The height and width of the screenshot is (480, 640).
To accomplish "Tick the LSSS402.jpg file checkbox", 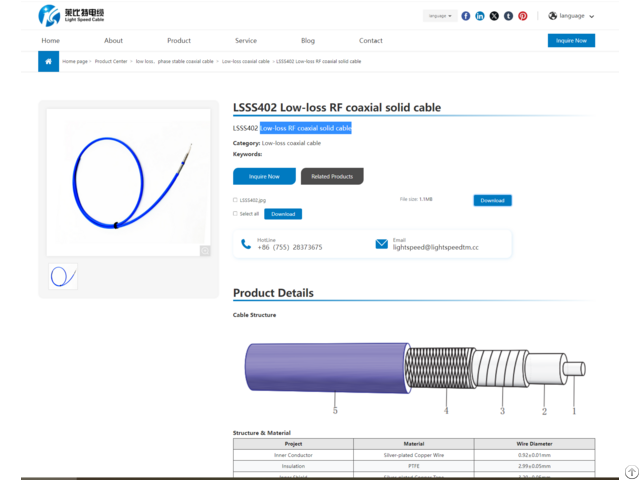I will (x=235, y=200).
